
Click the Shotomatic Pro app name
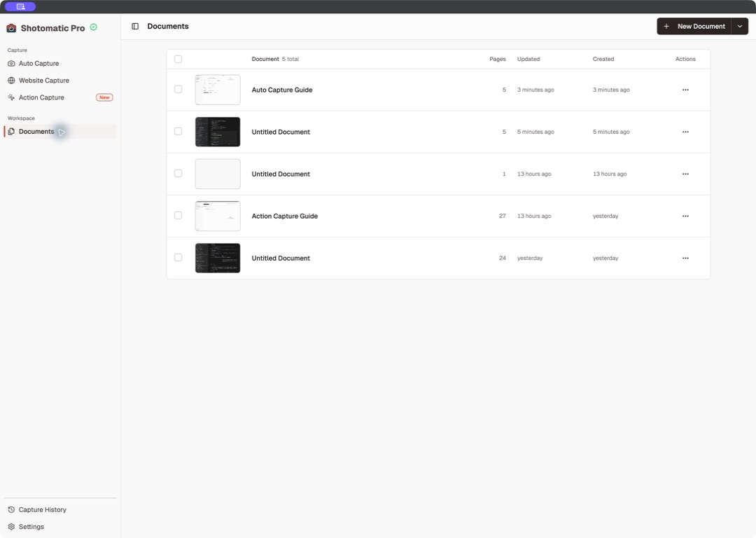point(52,28)
